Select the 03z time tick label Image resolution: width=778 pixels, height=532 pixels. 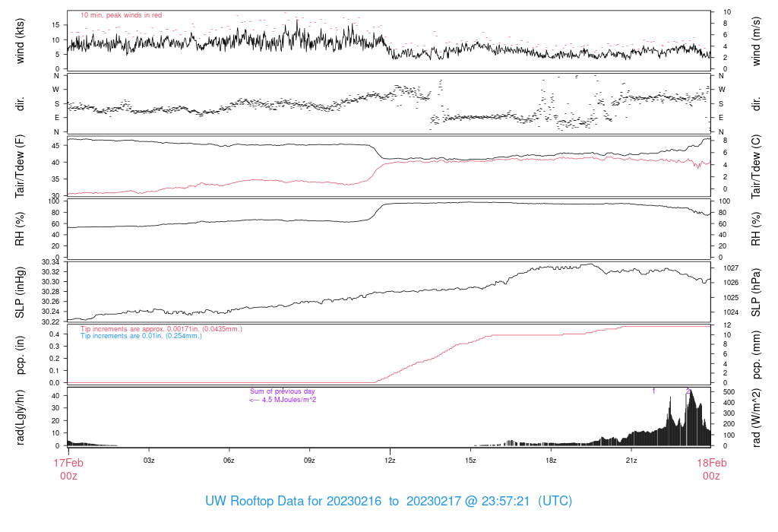[149, 461]
